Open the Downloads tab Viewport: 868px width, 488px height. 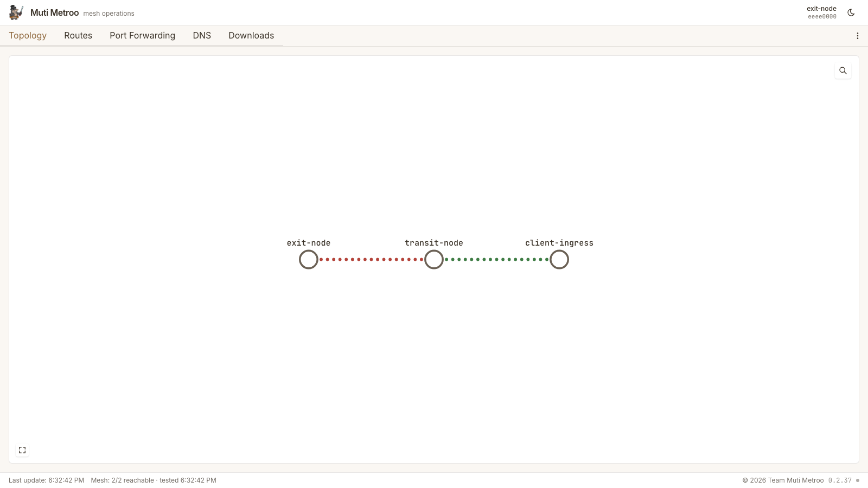pos(251,35)
